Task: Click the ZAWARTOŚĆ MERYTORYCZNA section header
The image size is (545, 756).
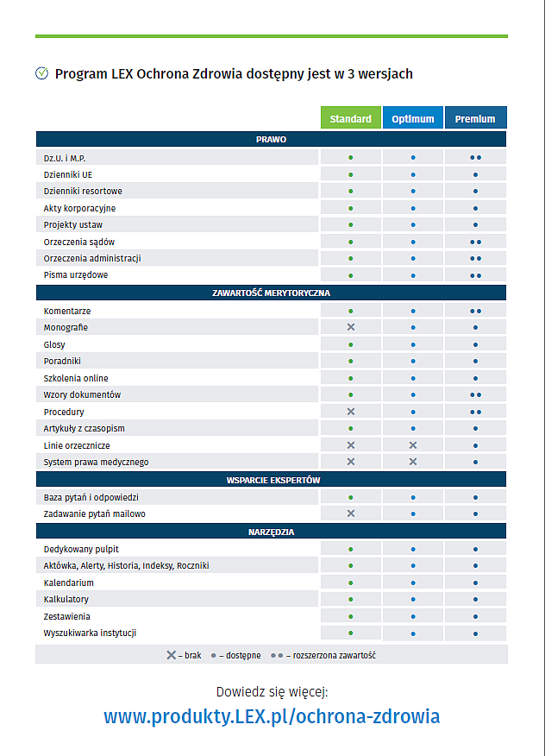Action: tap(272, 293)
